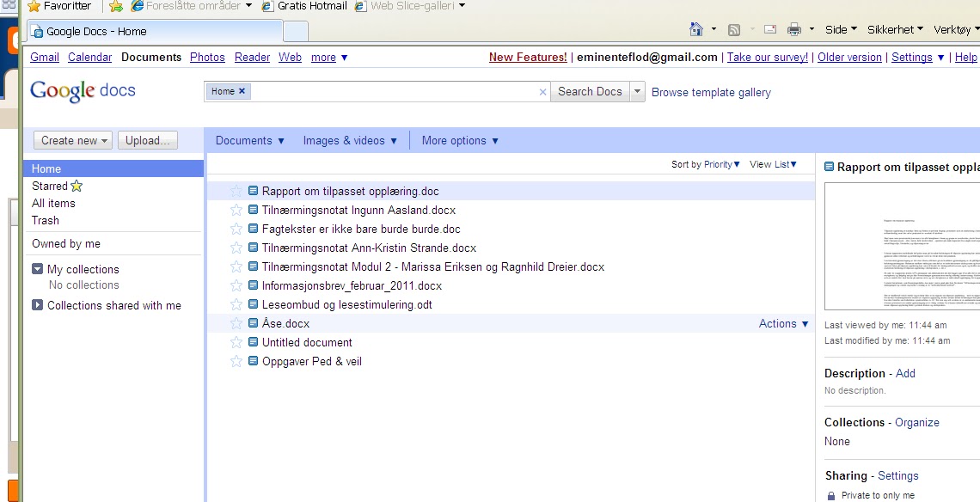Click the Print icon in the command bar
The image size is (980, 502).
[794, 29]
